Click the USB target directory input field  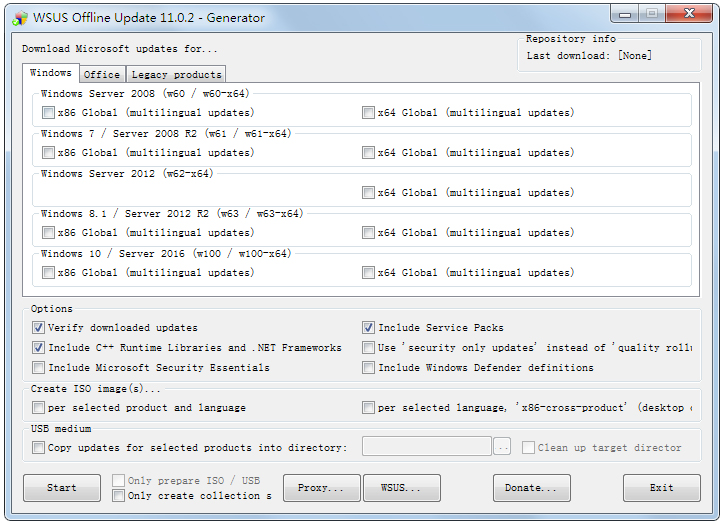coord(426,447)
